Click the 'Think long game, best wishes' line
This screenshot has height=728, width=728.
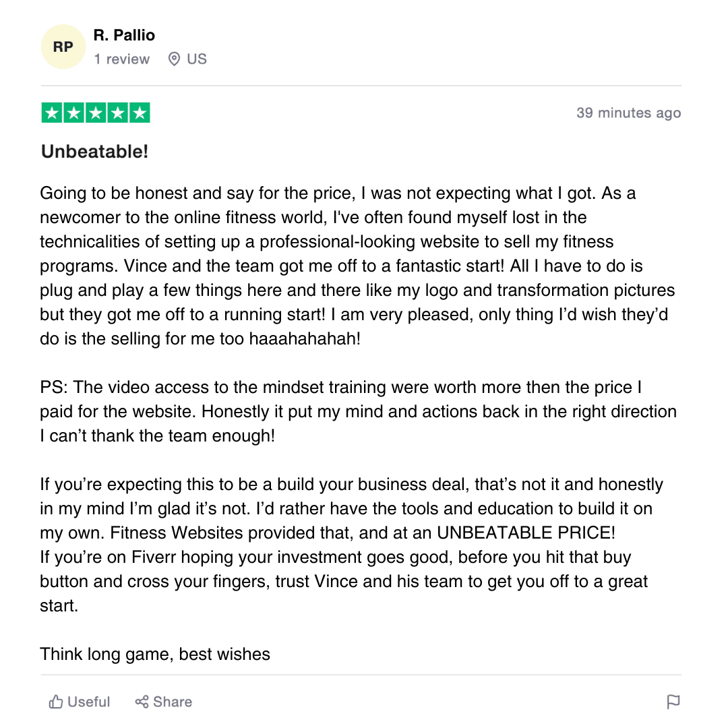[x=155, y=654]
